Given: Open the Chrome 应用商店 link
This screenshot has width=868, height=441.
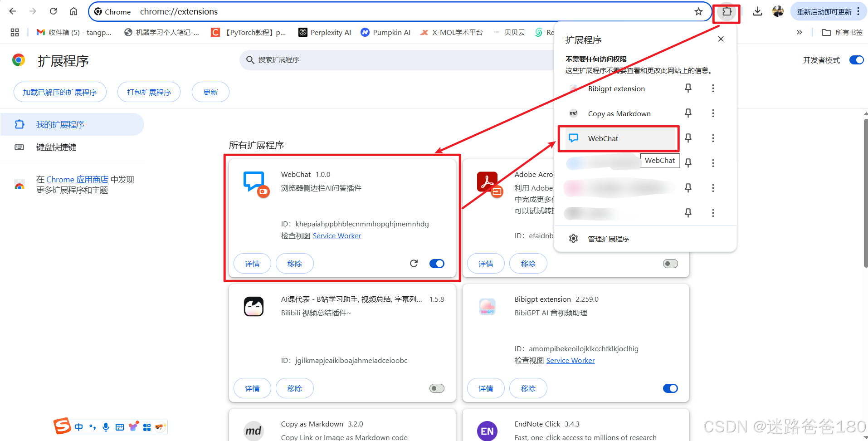Looking at the screenshot, I should click(77, 180).
